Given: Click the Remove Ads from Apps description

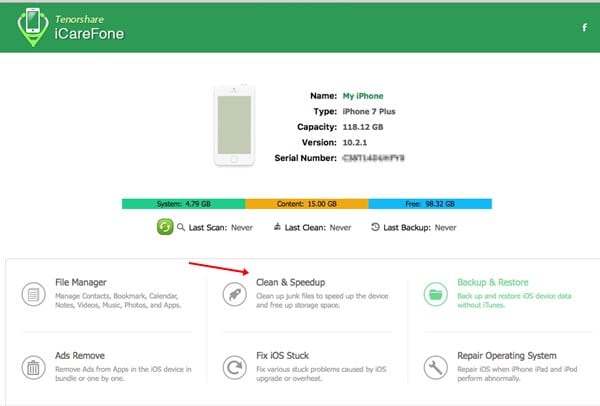Looking at the screenshot, I should click(x=123, y=374).
